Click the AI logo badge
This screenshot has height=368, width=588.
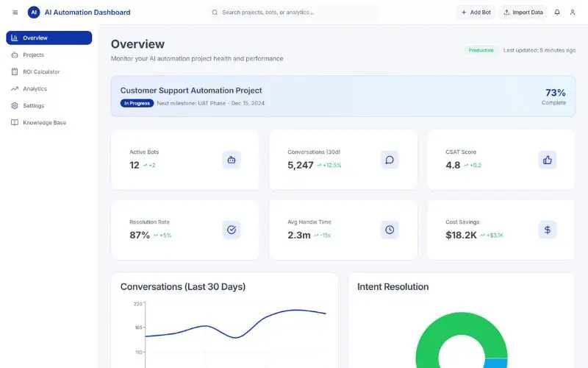click(34, 13)
